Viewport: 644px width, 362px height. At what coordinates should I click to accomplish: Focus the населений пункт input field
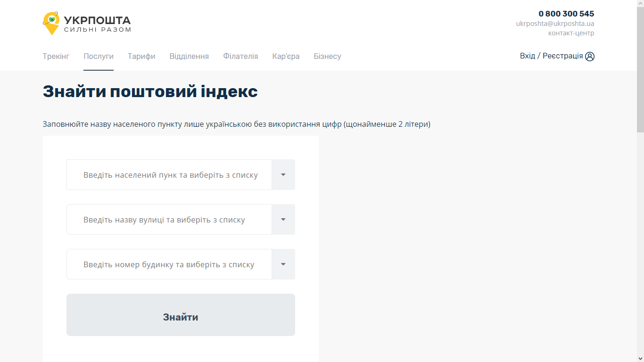click(170, 175)
